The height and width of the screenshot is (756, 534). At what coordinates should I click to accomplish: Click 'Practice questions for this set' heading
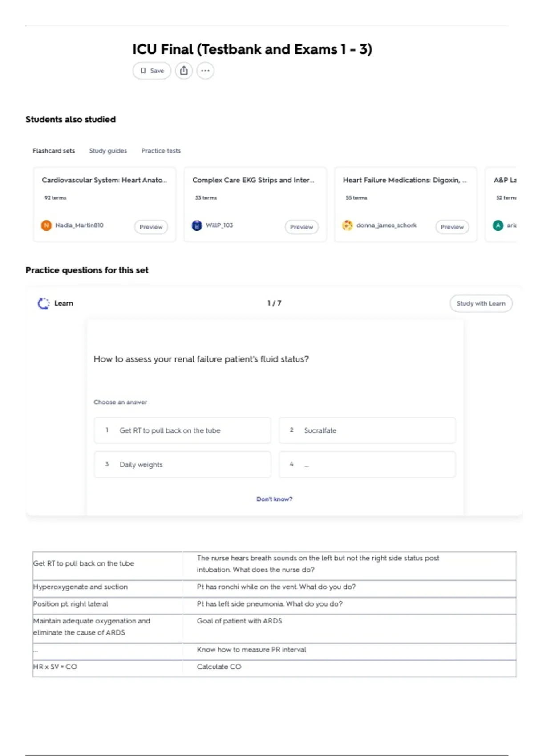click(87, 270)
